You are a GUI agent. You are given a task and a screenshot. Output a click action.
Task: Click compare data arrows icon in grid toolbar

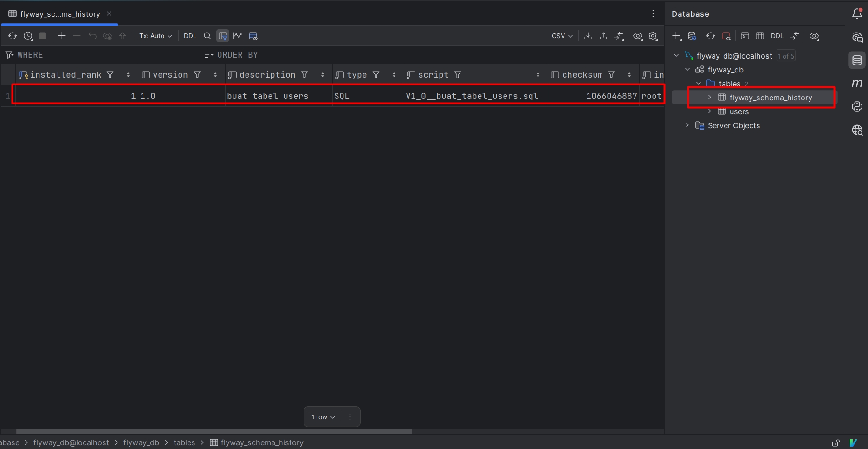click(619, 36)
